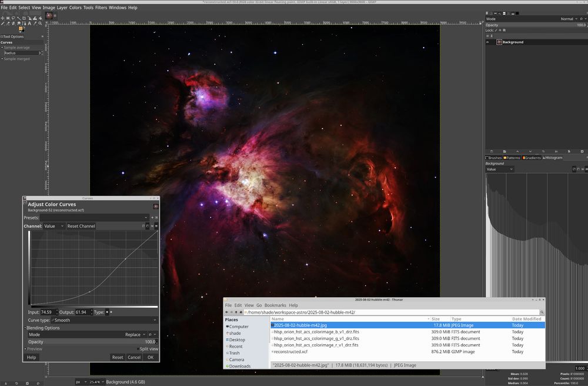The height and width of the screenshot is (386, 588).
Task: Click the layer Opacity slider
Action: pos(536,25)
